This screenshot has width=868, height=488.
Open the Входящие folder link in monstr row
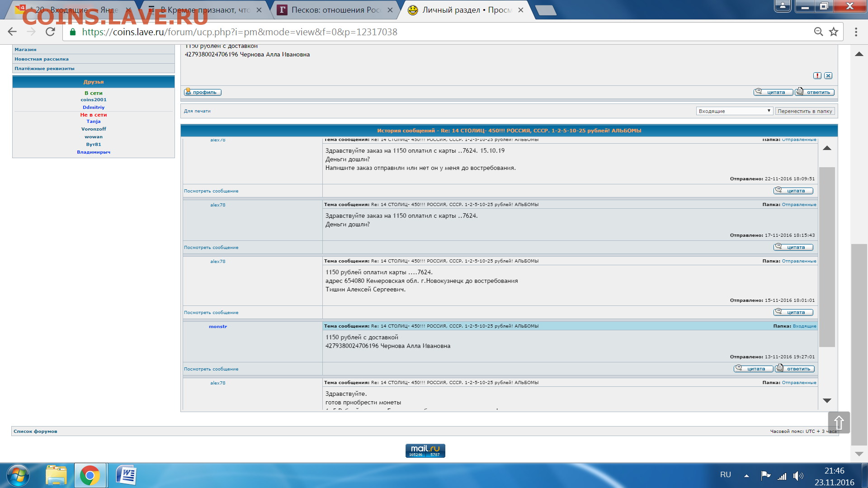pos(804,326)
